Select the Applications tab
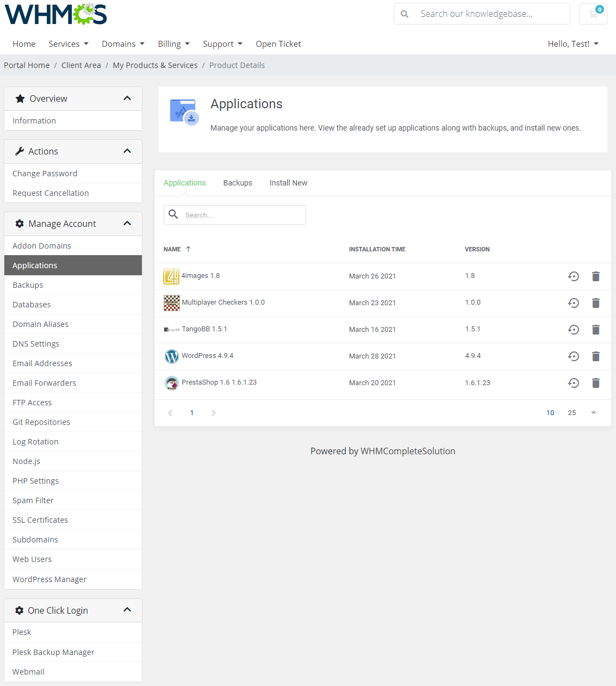The height and width of the screenshot is (686, 616). click(x=185, y=183)
